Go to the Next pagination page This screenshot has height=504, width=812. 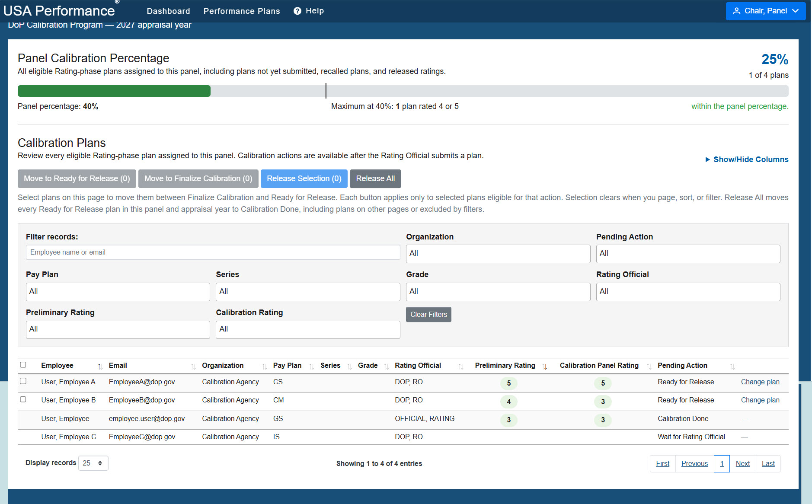(x=742, y=464)
